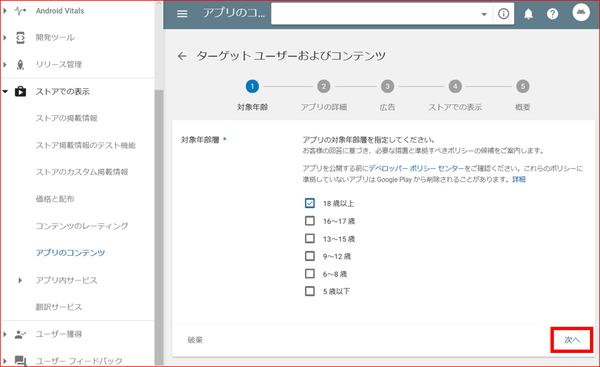Select step 4 ストアでの表示
Image resolution: width=600 pixels, height=367 pixels.
455,86
